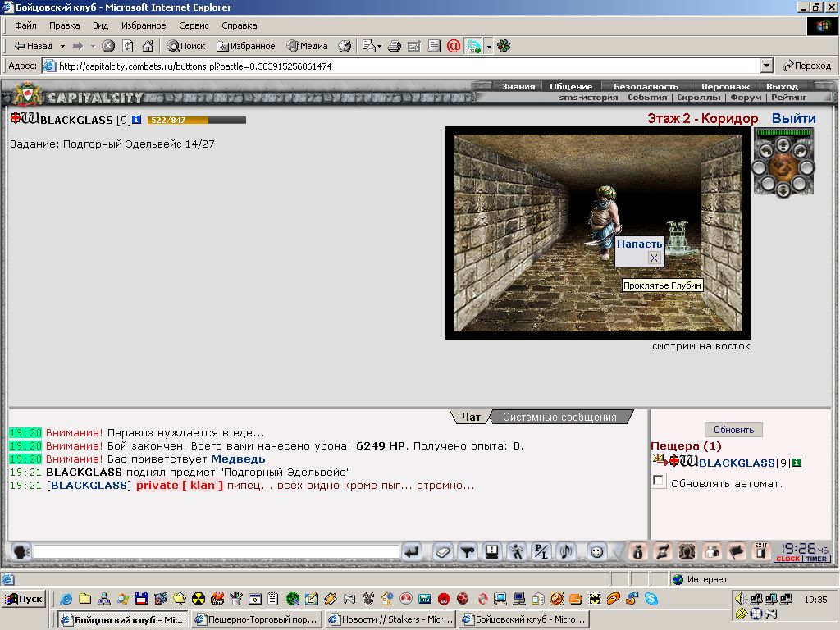Viewport: 840px width, 630px height.
Task: Click the red @ toolbar icon
Action: pyautogui.click(x=453, y=46)
